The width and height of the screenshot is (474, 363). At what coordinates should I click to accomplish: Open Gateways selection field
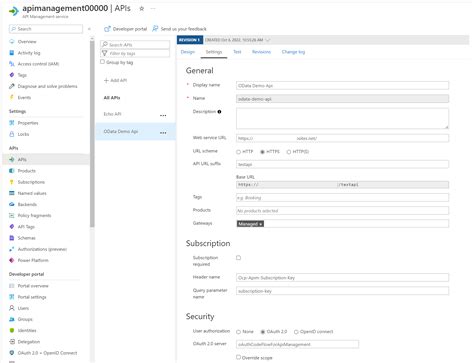pyautogui.click(x=342, y=224)
